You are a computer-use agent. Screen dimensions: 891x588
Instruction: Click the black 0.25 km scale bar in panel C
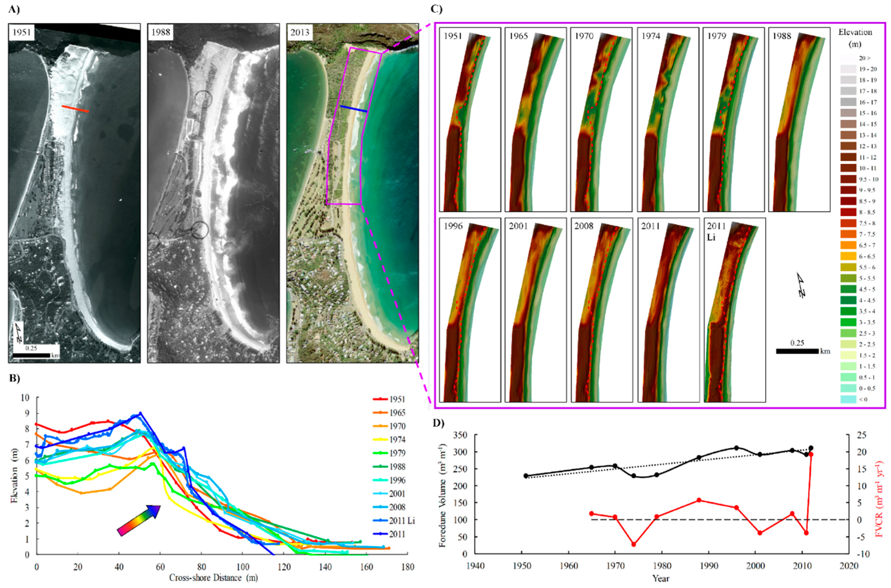[x=797, y=351]
